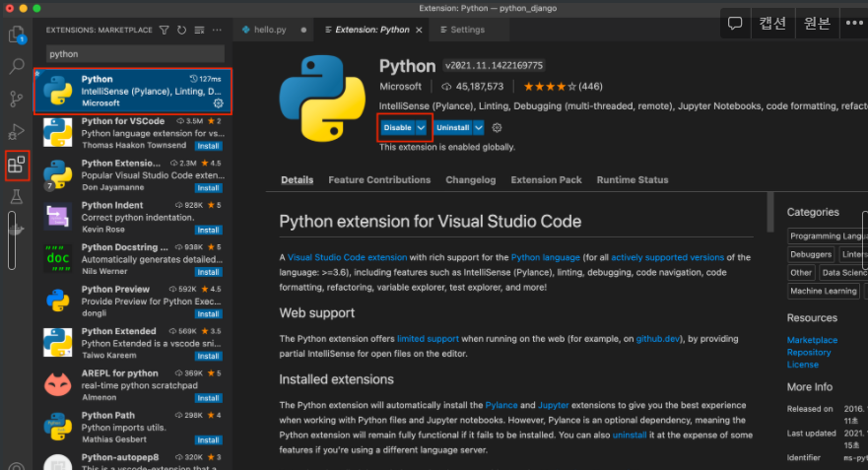868x470 pixels.
Task: Install Python Preview extension
Action: point(208,314)
